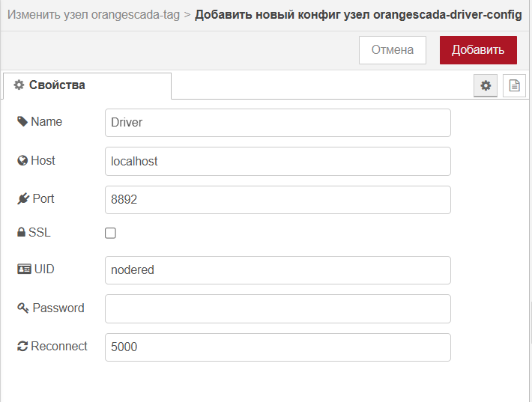Click the tag icon next to Name
Image resolution: width=532 pixels, height=402 pixels.
tap(22, 122)
